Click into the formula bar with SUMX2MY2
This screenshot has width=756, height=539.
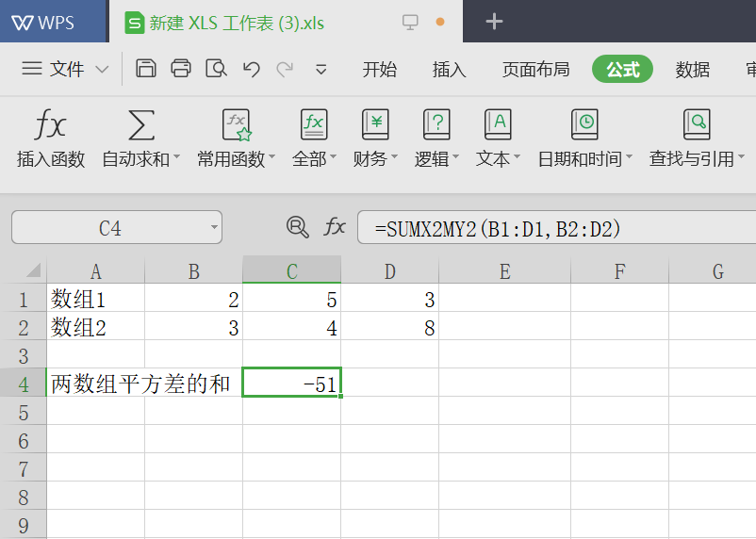click(x=556, y=227)
